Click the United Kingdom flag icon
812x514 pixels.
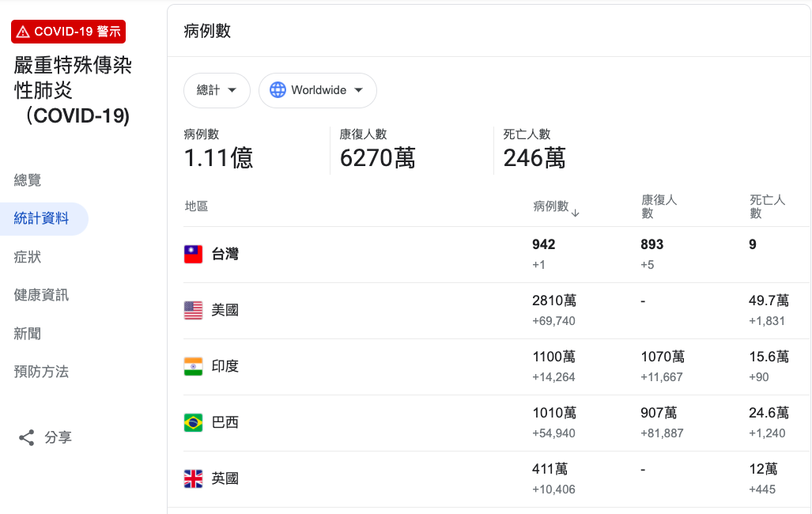pyautogui.click(x=193, y=478)
